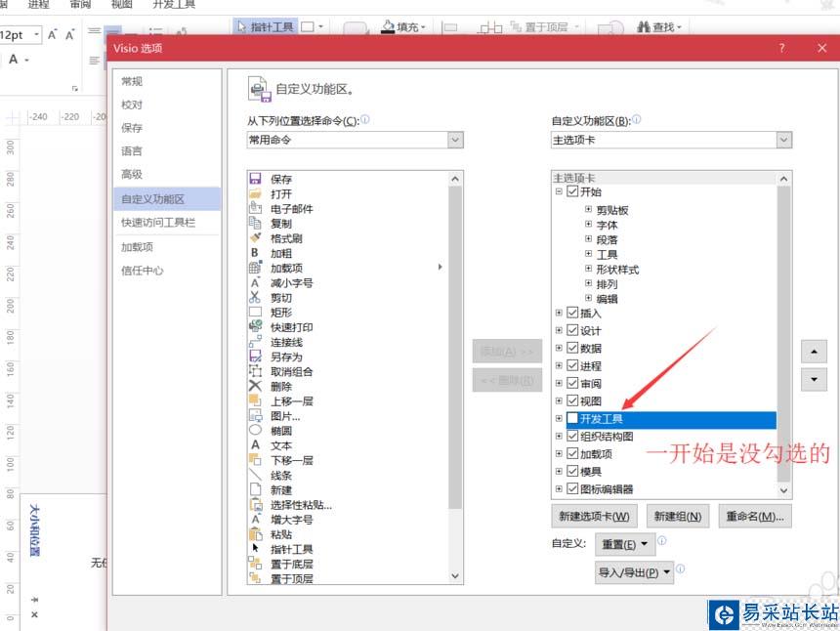Click 新建组(N) button
The image size is (840, 631).
(678, 517)
